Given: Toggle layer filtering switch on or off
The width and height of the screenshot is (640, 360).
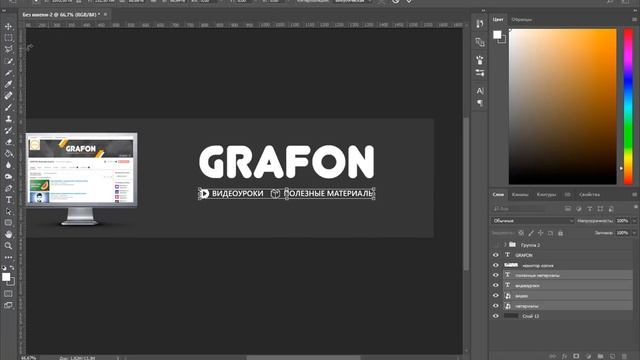Looking at the screenshot, I should tap(636, 208).
